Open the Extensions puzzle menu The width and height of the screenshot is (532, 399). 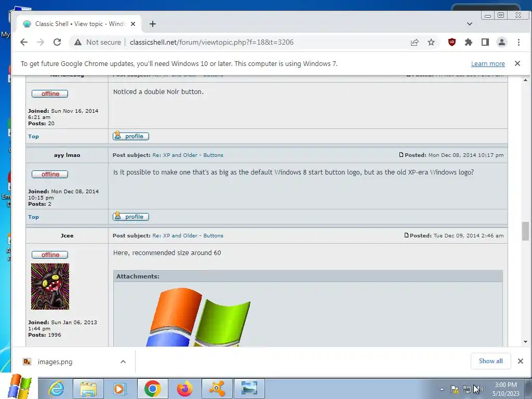(468, 42)
